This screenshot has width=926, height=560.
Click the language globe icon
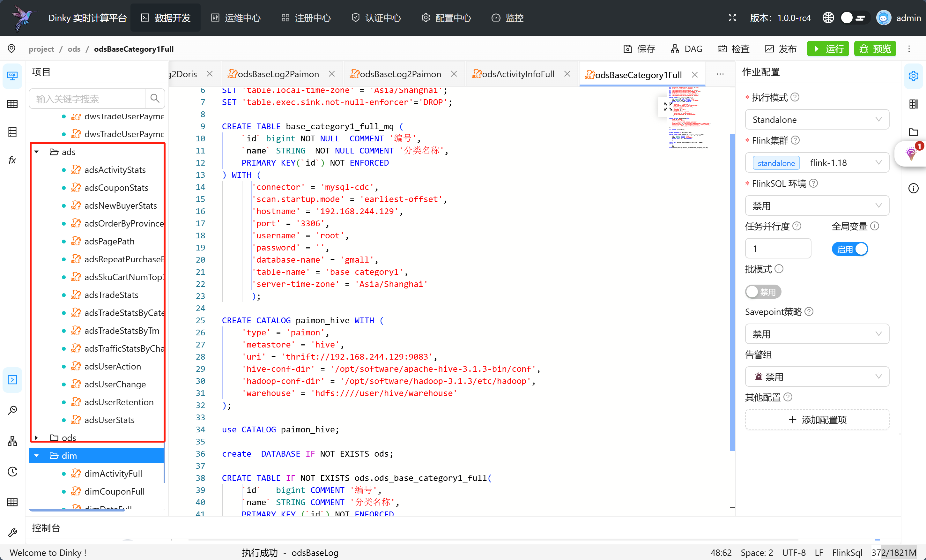828,18
